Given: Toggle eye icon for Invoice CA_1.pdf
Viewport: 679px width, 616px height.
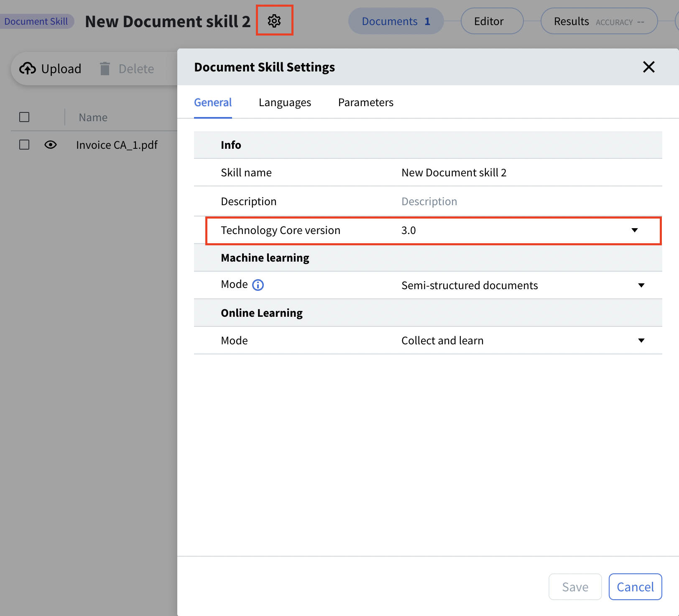Looking at the screenshot, I should click(x=51, y=145).
